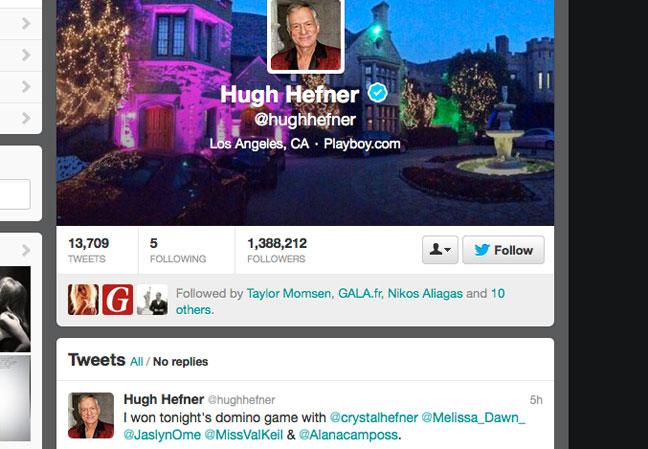This screenshot has height=449, width=648.
Task: Switch tweets filter to All
Action: pyautogui.click(x=136, y=362)
